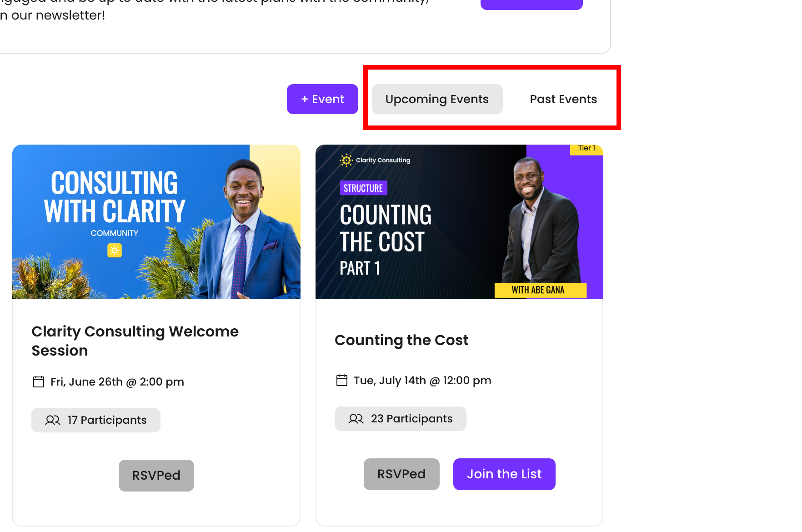Screen dimensions: 802x532
Task: Toggle RSVPed on the Welcome Session card
Action: 156,475
